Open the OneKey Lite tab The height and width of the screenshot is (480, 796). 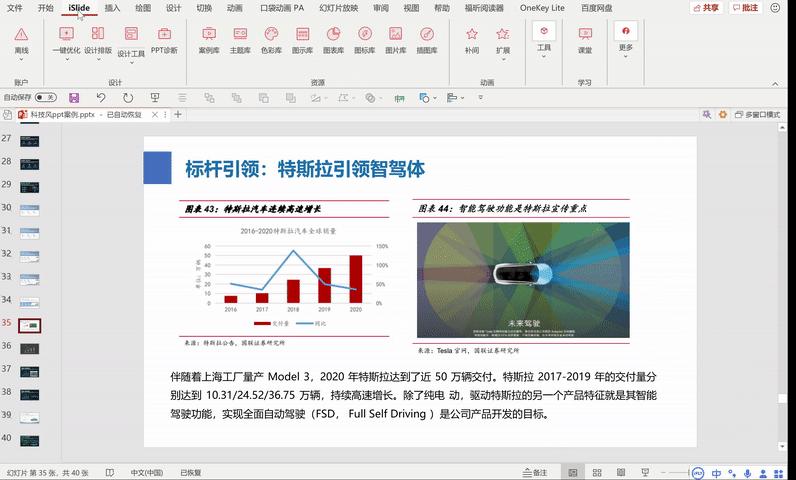(x=542, y=8)
